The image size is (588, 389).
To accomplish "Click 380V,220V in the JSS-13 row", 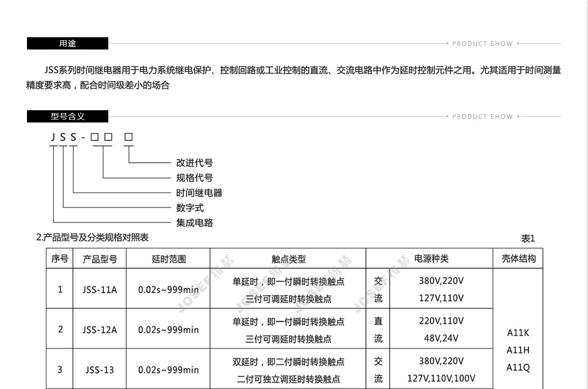I will click(441, 361).
